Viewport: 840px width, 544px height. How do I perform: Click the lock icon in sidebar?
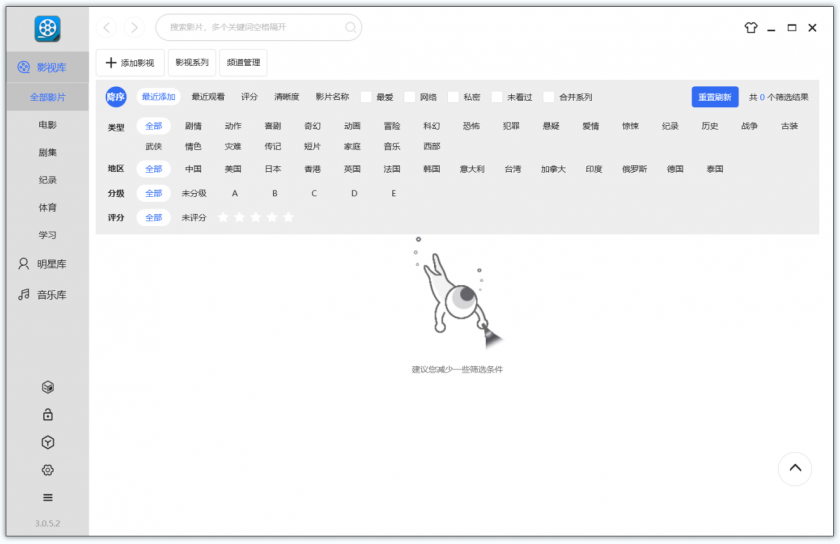pos(47,414)
